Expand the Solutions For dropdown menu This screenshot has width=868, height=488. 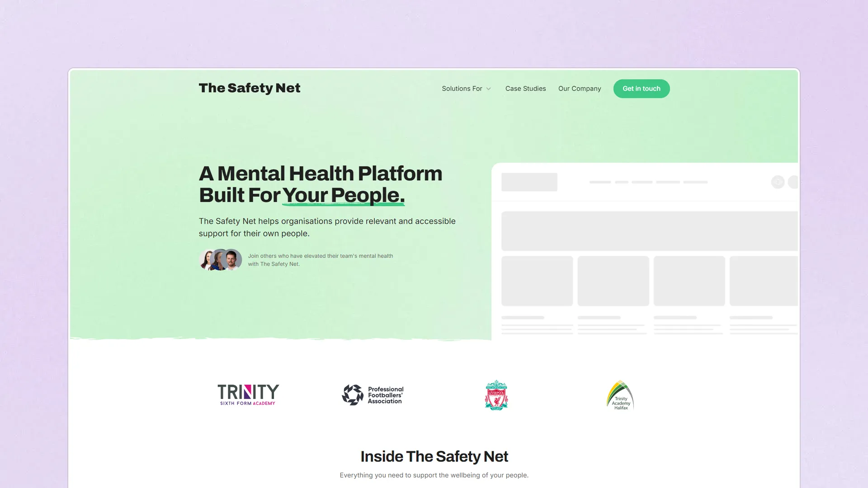pyautogui.click(x=466, y=88)
